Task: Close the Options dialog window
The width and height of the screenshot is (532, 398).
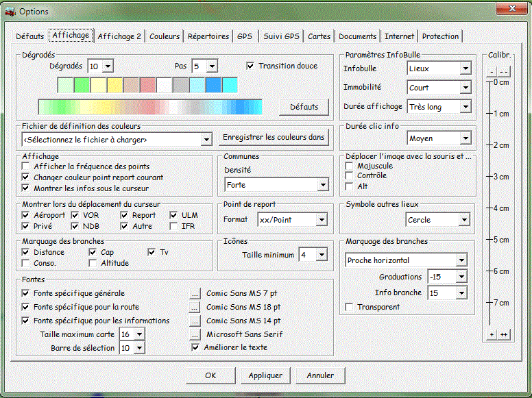Action: coord(512,8)
